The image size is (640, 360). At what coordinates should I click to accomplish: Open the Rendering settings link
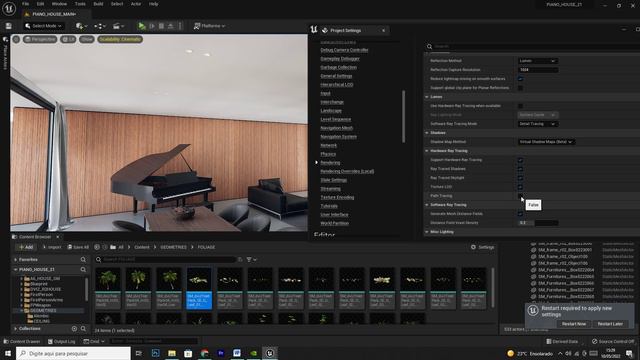[x=330, y=162]
